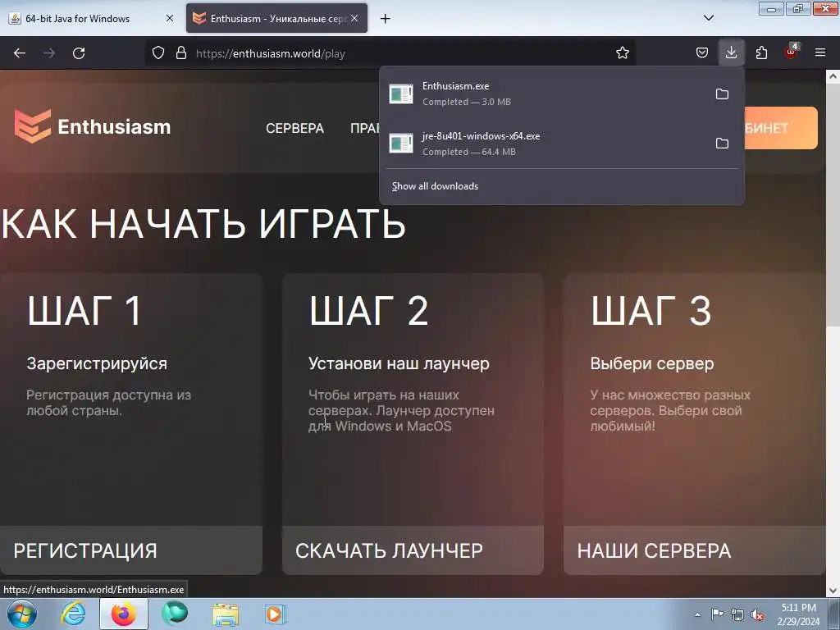Screen dimensions: 840x630
Task: Click the Выбери сервер text
Action: 652,363
